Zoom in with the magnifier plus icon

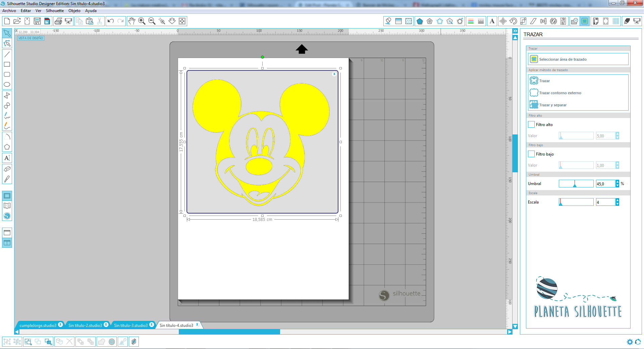coord(142,21)
